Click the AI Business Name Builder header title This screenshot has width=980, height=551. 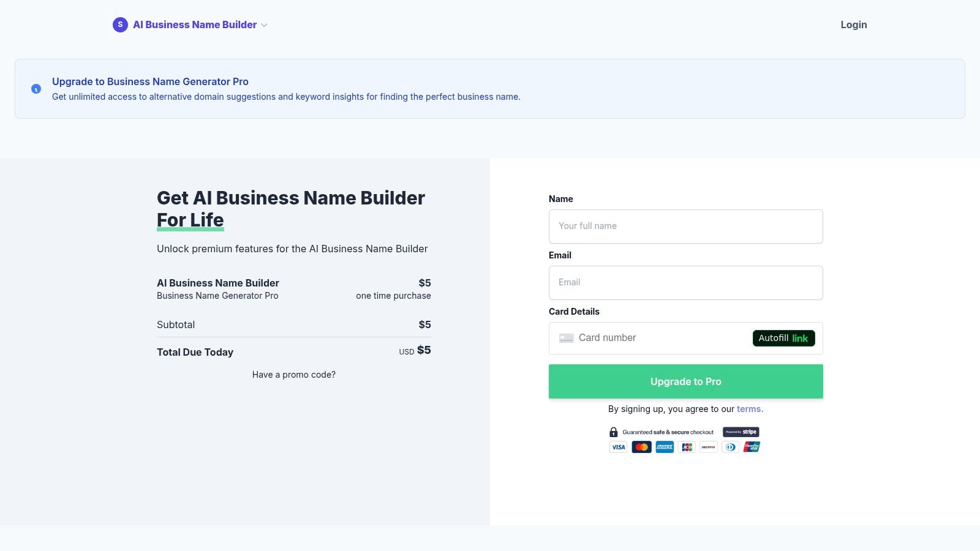[x=195, y=24]
